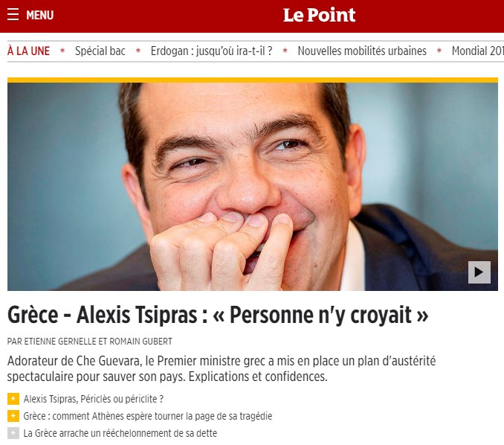Click yellow plus icon beside Périclès article

[x=13, y=399]
